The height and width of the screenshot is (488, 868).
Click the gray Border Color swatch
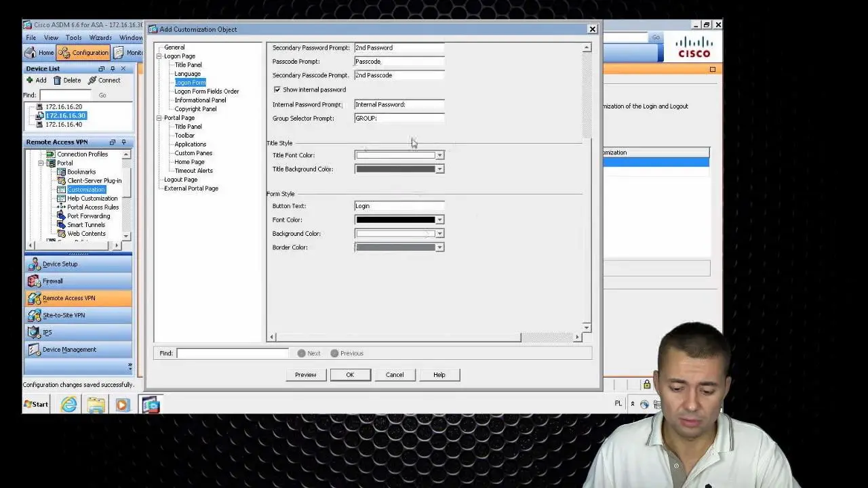[395, 247]
